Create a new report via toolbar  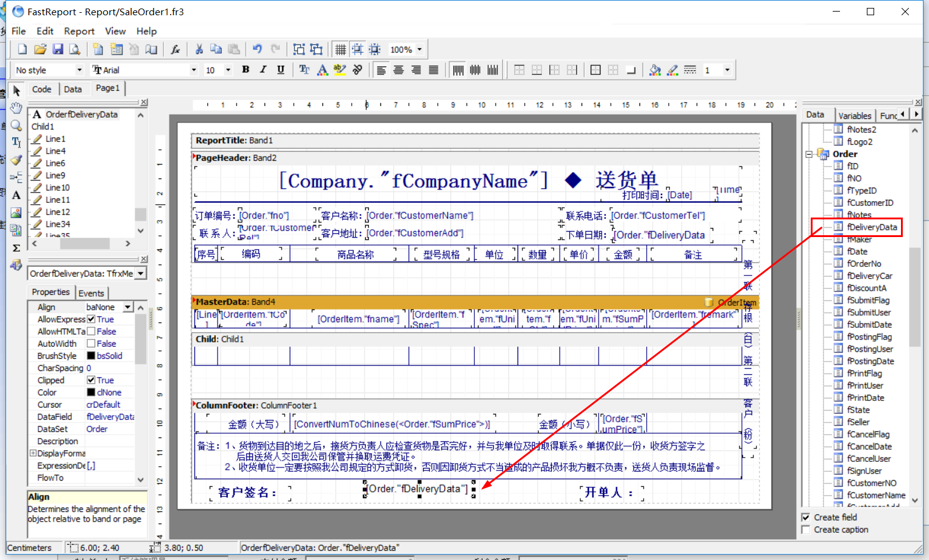pyautogui.click(x=23, y=49)
